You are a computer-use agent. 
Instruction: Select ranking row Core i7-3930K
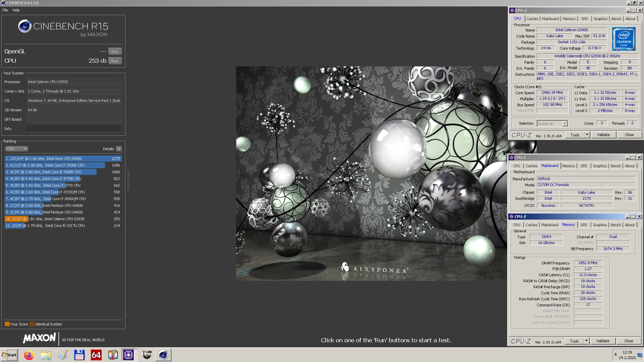[x=63, y=165]
